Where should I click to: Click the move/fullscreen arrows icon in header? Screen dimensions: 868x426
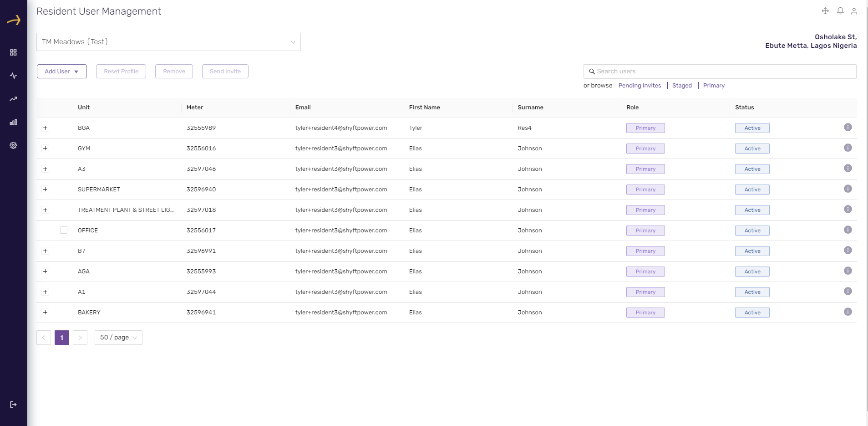(x=825, y=11)
